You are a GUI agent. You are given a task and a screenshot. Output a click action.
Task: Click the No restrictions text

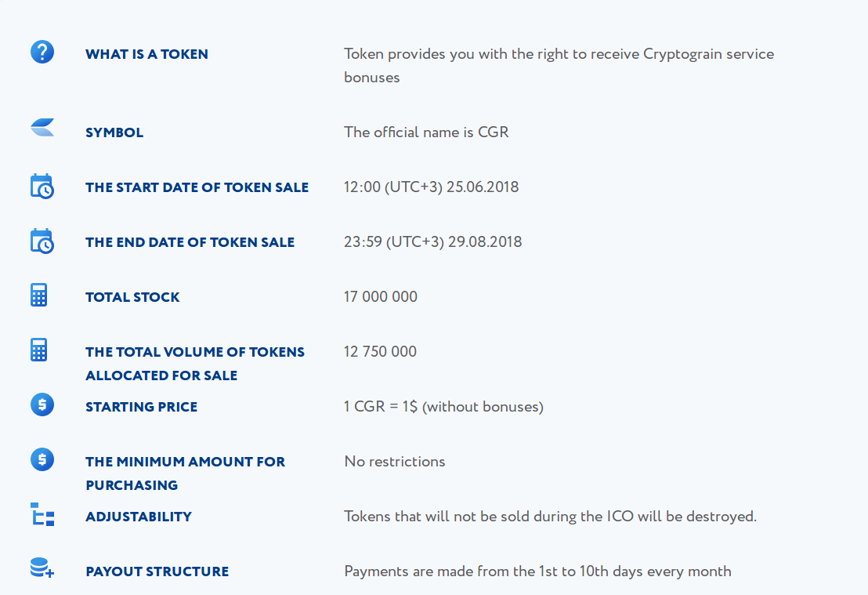coord(395,462)
